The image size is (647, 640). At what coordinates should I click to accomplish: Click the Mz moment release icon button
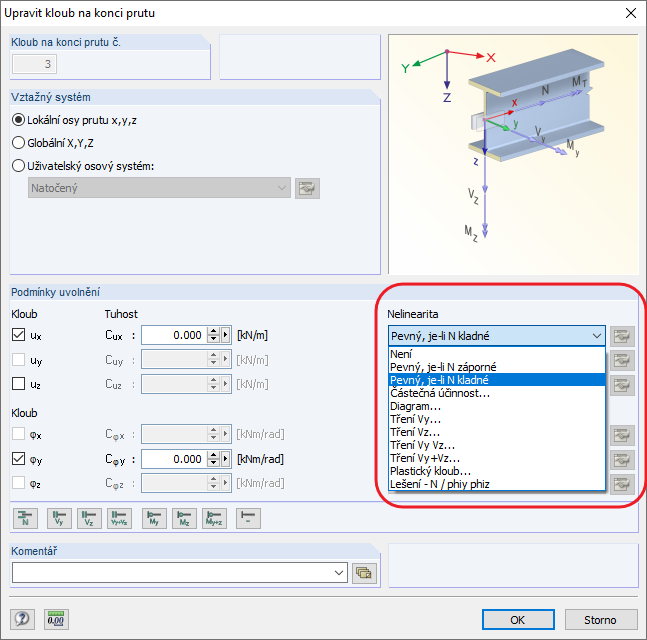184,518
